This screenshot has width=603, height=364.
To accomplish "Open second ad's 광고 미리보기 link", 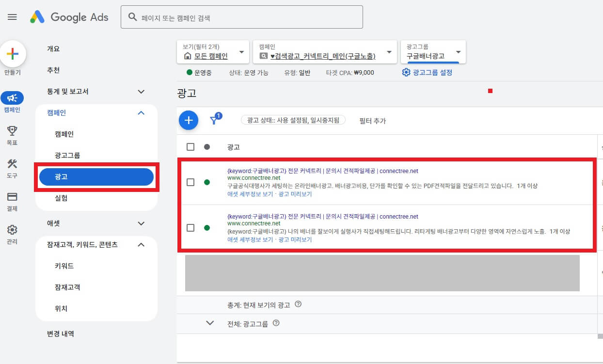I will [x=295, y=239].
